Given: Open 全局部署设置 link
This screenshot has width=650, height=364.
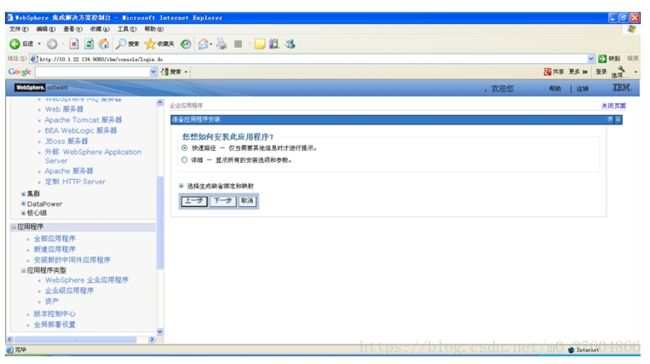Looking at the screenshot, I should [x=55, y=324].
